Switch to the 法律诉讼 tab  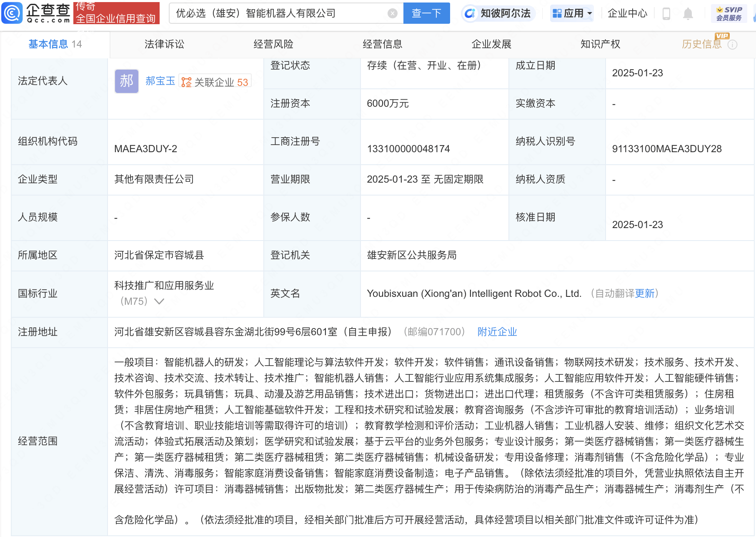point(164,44)
